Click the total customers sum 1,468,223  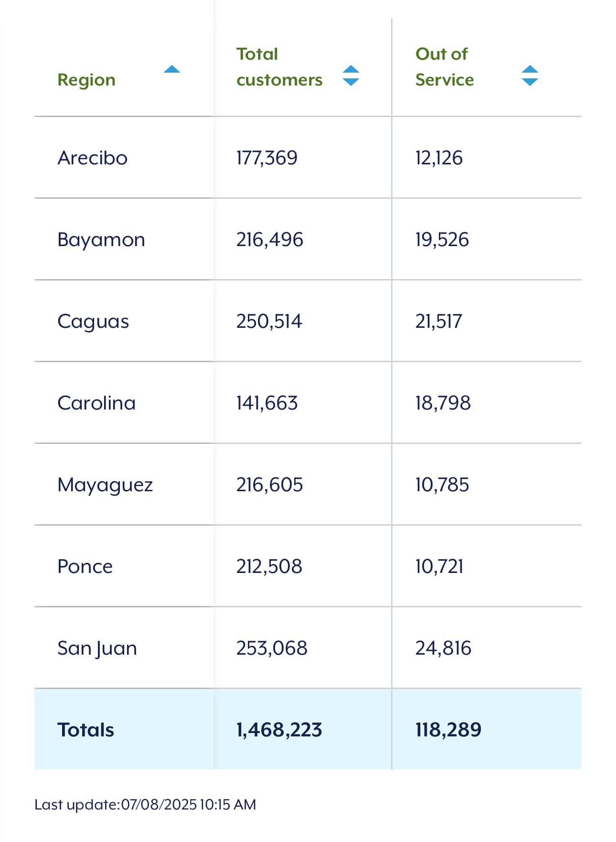(x=279, y=730)
